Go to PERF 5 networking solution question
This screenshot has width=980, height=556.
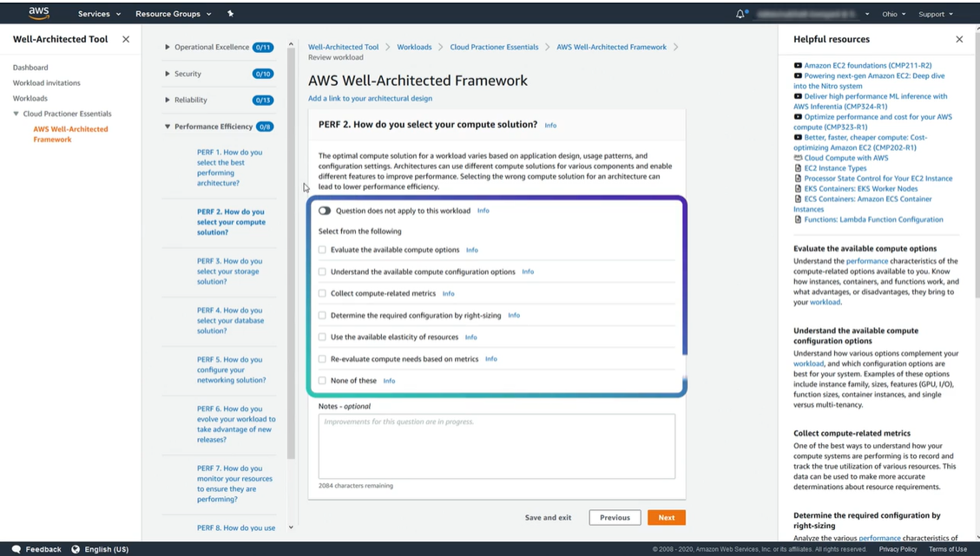[231, 370]
